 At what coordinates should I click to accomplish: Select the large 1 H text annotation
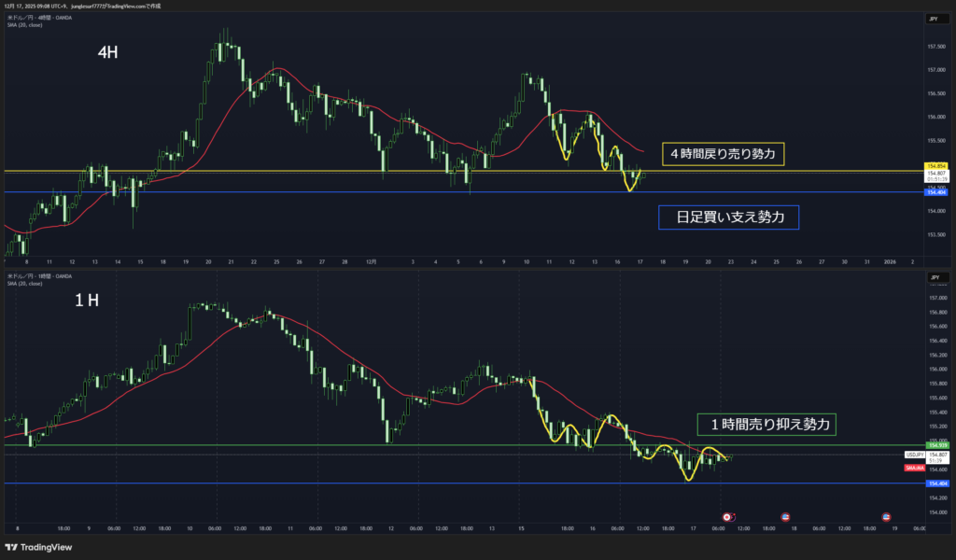pos(89,301)
